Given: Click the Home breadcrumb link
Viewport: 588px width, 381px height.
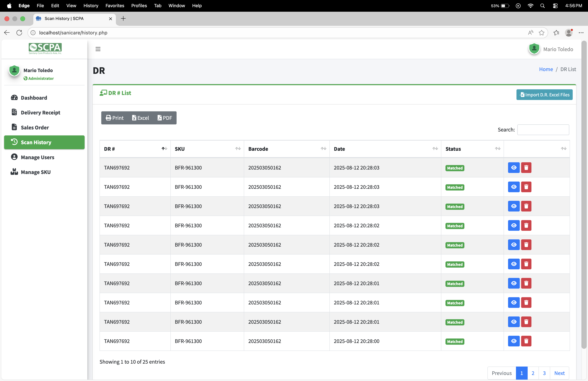Looking at the screenshot, I should point(546,69).
